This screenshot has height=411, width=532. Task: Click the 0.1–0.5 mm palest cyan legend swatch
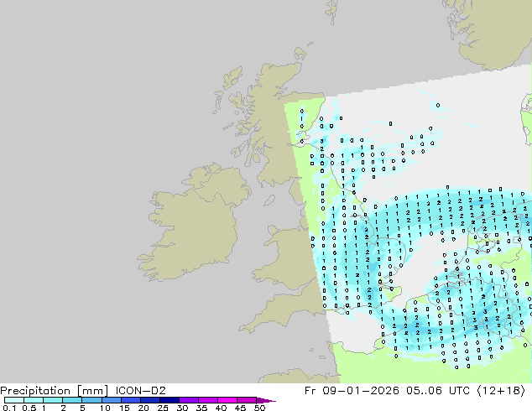click(x=14, y=400)
